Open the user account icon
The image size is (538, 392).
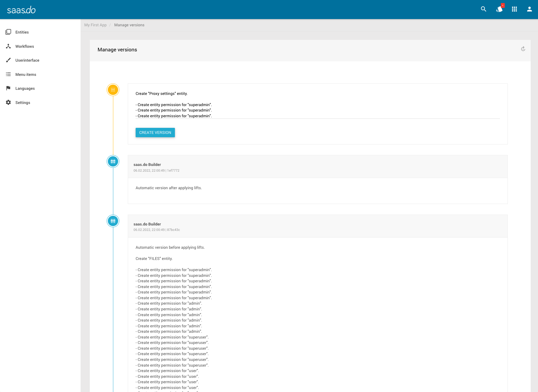point(529,9)
